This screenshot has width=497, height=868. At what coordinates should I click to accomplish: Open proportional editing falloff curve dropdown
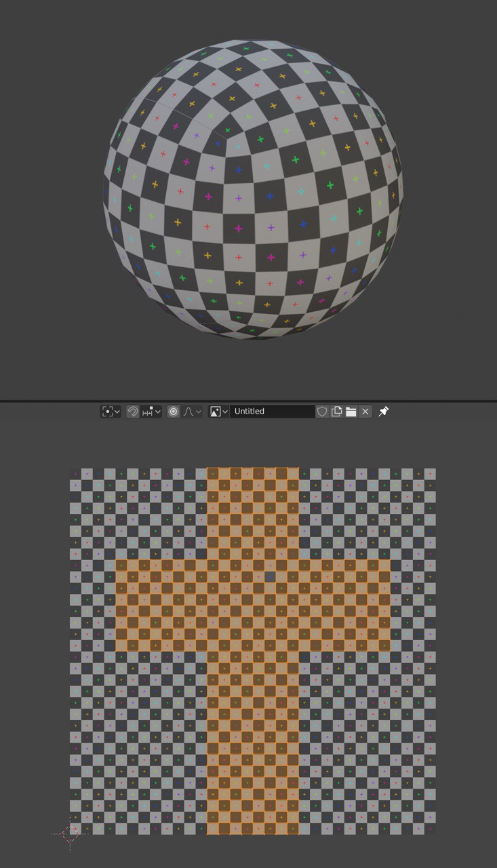(x=193, y=412)
